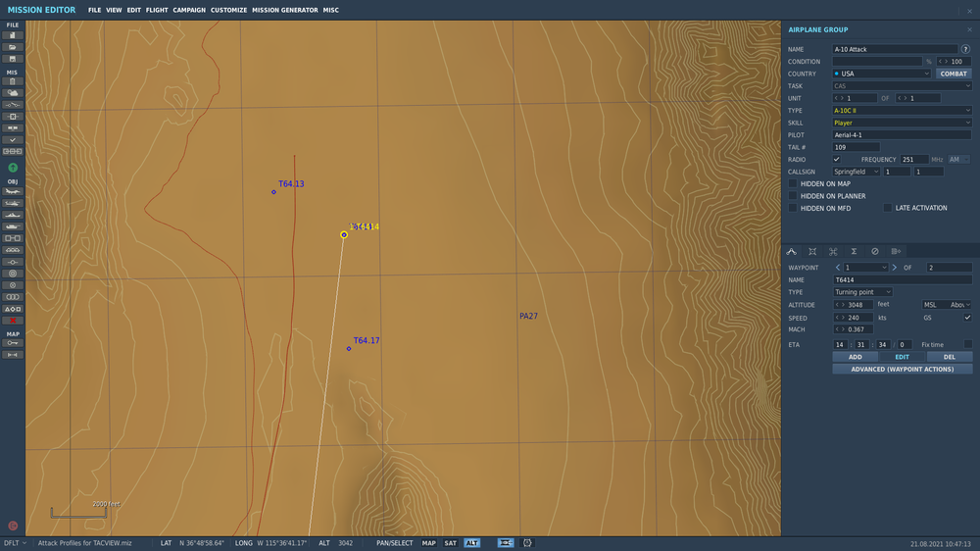Select the helicopter group placement tool
This screenshot has height=551, width=980.
point(12,203)
